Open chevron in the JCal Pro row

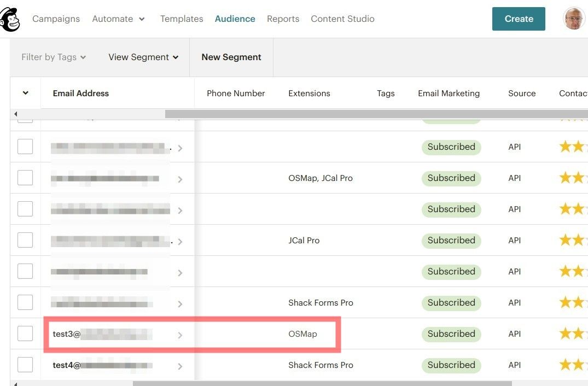pos(180,242)
